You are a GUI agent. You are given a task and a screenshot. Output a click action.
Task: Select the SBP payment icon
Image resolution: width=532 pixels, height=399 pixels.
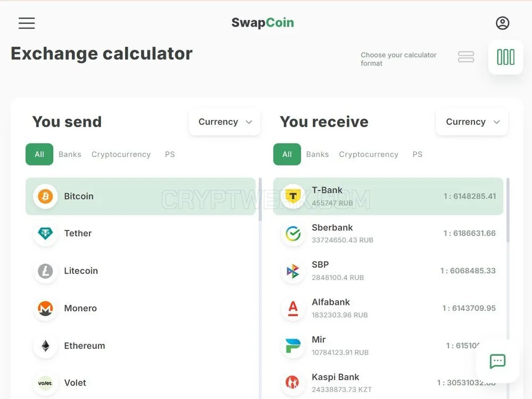293,271
